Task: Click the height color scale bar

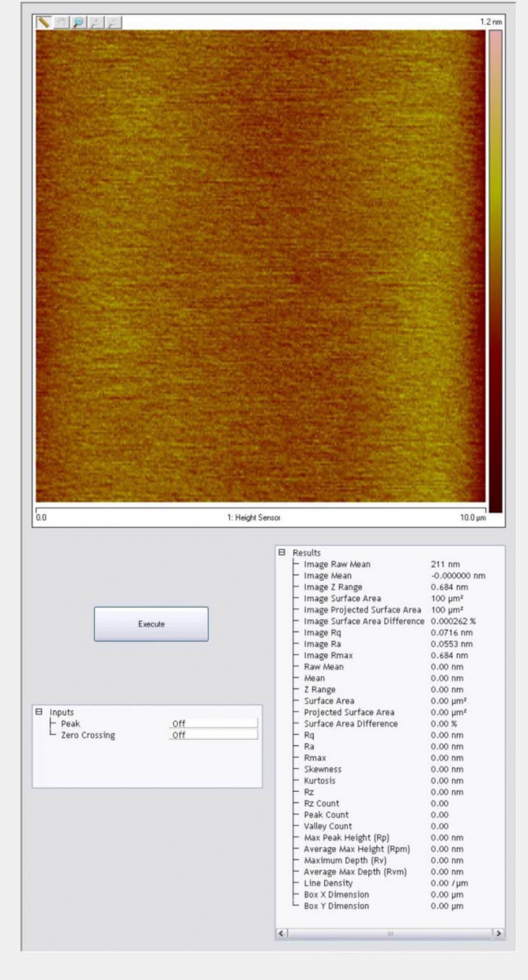Action: coord(495,271)
